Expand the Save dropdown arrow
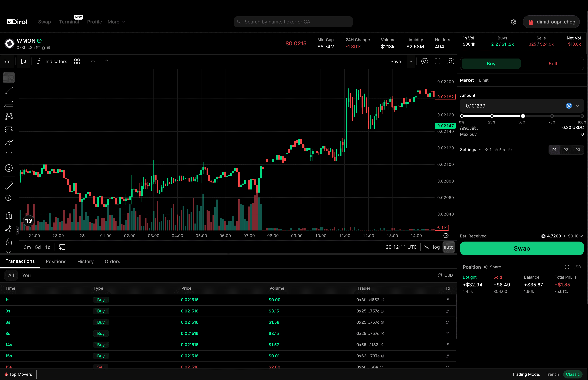588x380 pixels. pyautogui.click(x=411, y=61)
